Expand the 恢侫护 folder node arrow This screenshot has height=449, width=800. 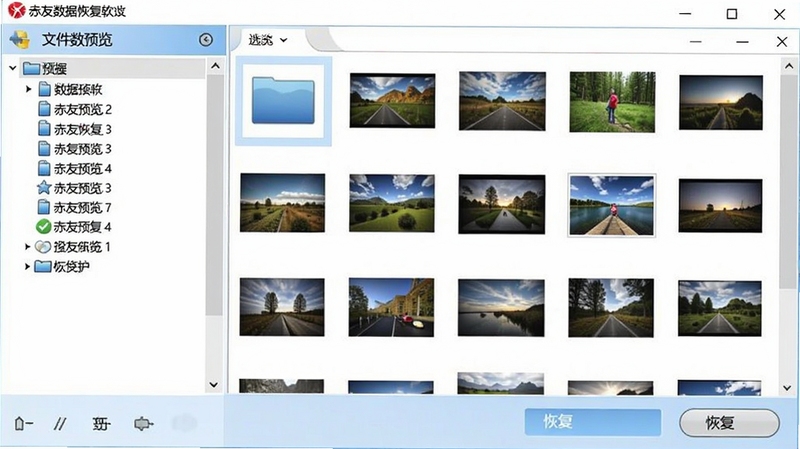click(28, 266)
